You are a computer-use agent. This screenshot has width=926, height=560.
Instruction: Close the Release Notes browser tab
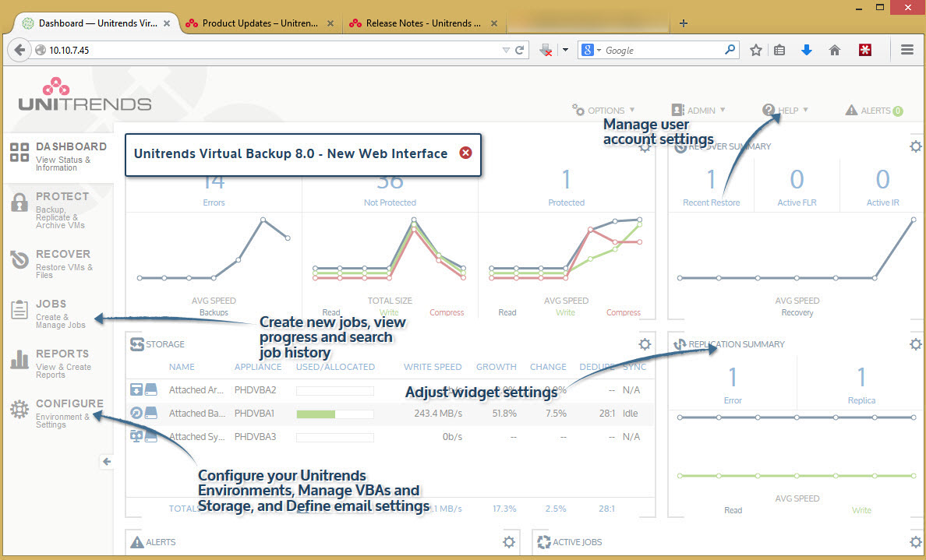[494, 23]
